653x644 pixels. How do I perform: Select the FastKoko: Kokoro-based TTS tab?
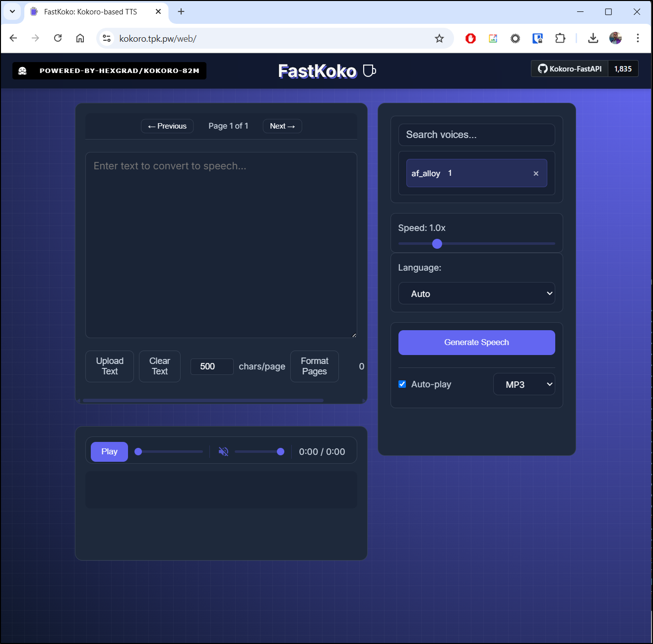click(x=90, y=11)
